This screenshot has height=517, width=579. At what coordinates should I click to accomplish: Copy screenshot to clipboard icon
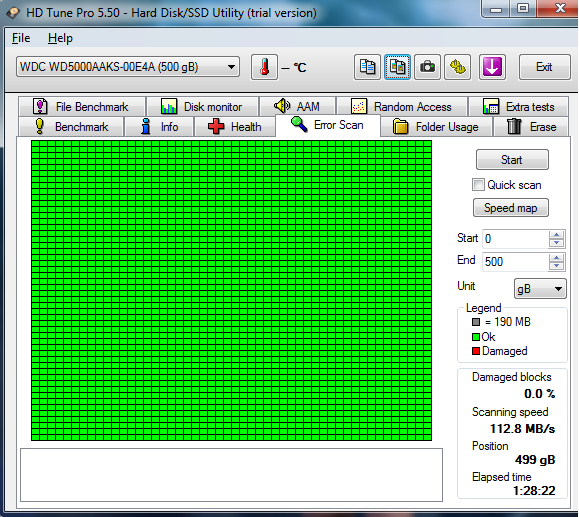[397, 67]
